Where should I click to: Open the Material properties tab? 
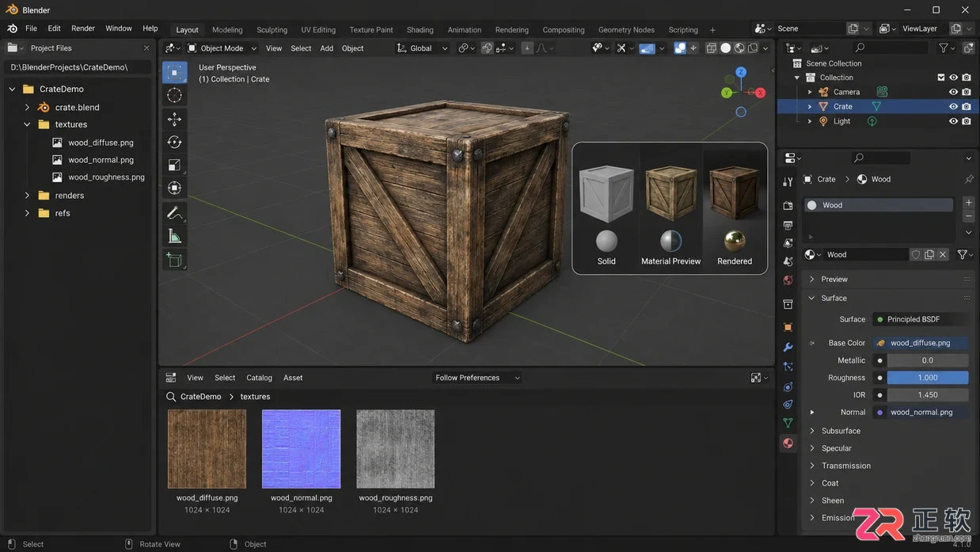tap(788, 443)
